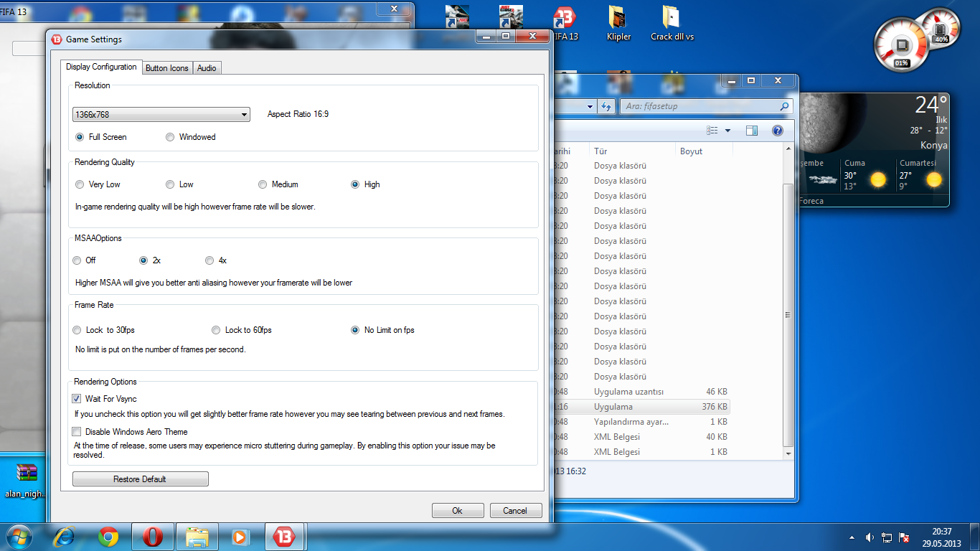This screenshot has height=551, width=980.
Task: Set rendering quality to High
Action: [355, 184]
